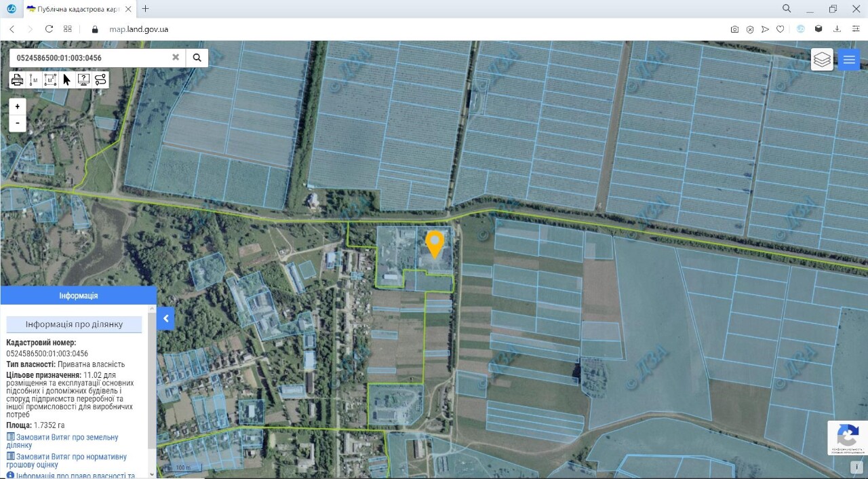868x479 pixels.
Task: Open the help monitor question tool
Action: coord(83,79)
